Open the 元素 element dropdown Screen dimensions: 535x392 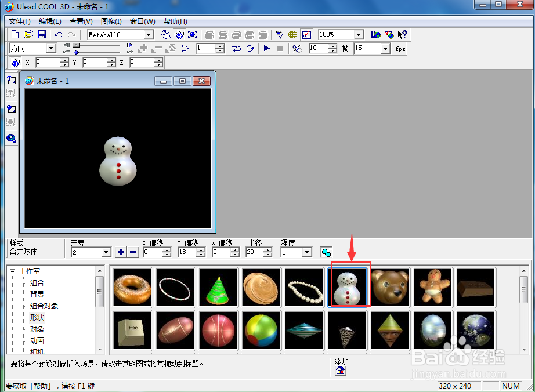click(106, 252)
